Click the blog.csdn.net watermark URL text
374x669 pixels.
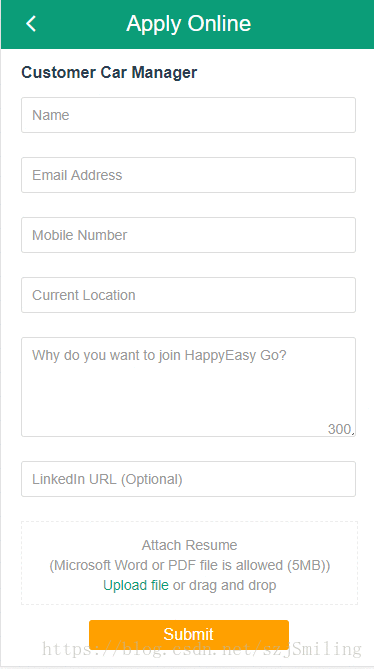(202, 649)
